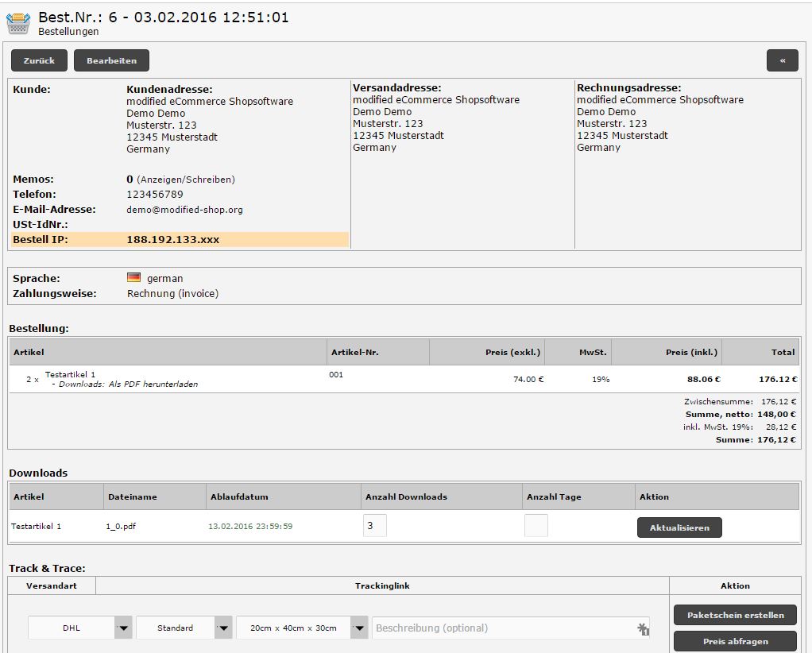Click the « previous order button
The width and height of the screenshot is (812, 653).
point(782,60)
